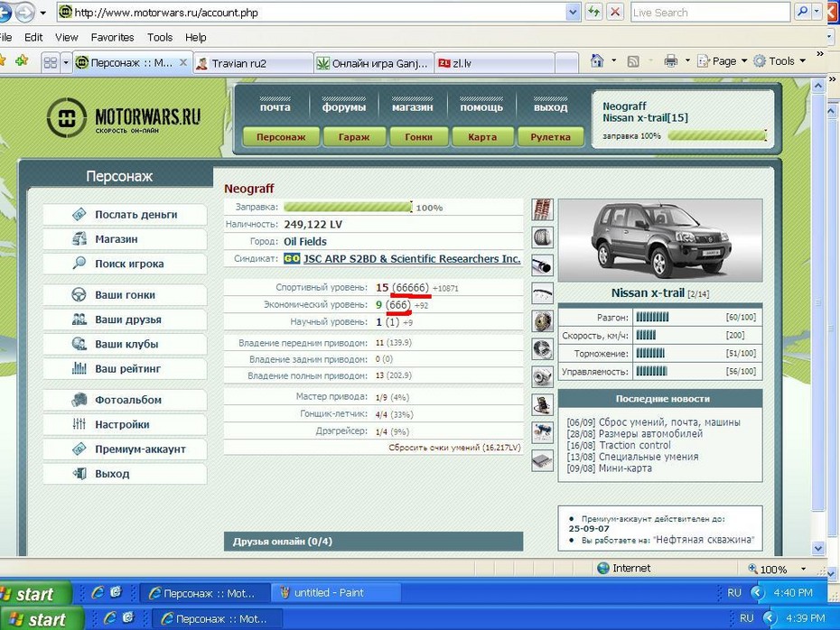Open Настройки sidebar item

tap(125, 424)
